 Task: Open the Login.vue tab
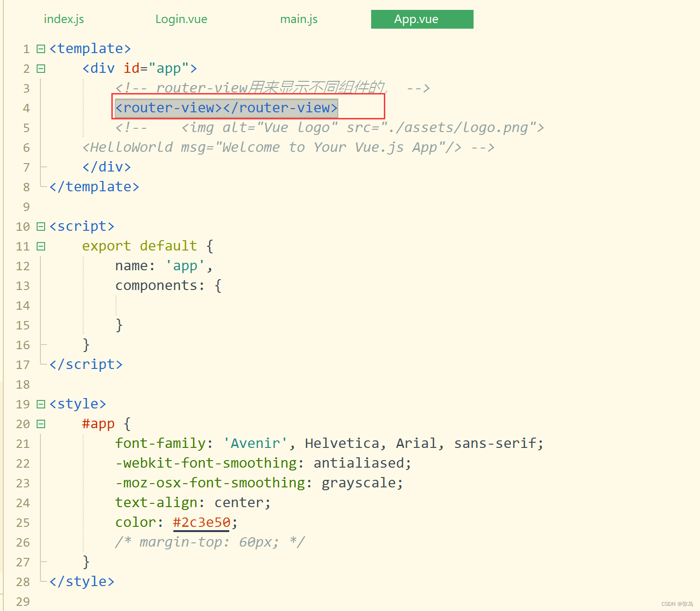point(181,19)
